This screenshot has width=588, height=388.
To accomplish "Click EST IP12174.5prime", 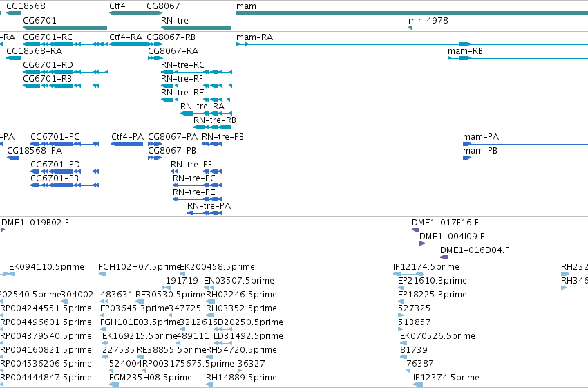I will point(408,274).
